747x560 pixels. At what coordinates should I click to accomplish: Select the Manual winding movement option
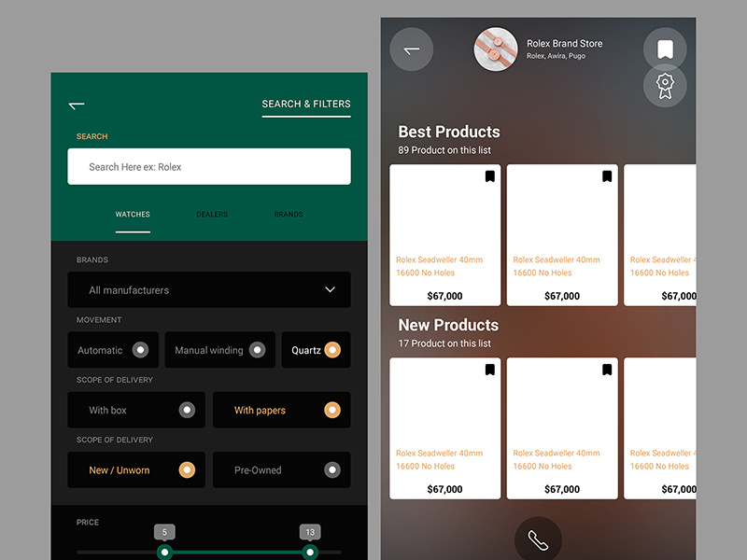[220, 350]
